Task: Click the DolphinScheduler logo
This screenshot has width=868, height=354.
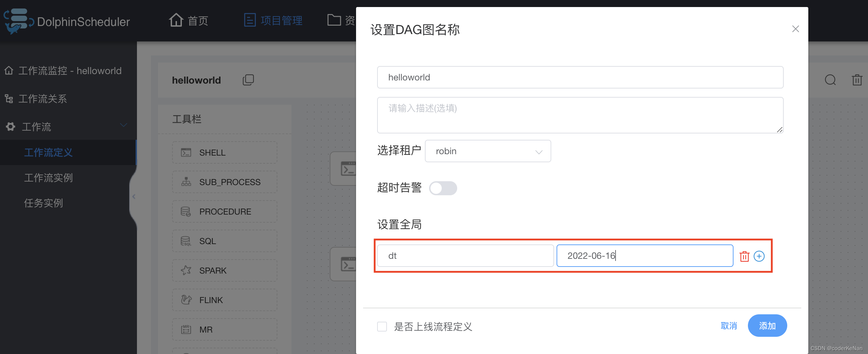Action: coord(67,21)
